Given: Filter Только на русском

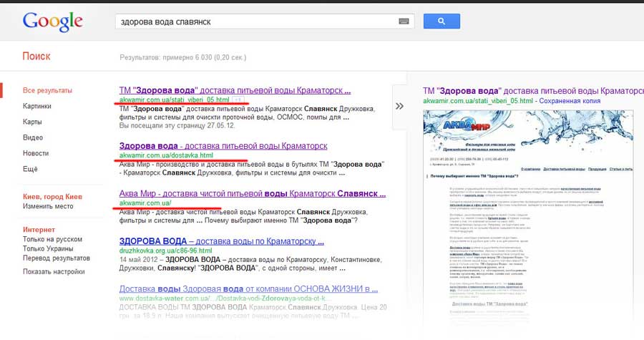Looking at the screenshot, I should tap(52, 239).
